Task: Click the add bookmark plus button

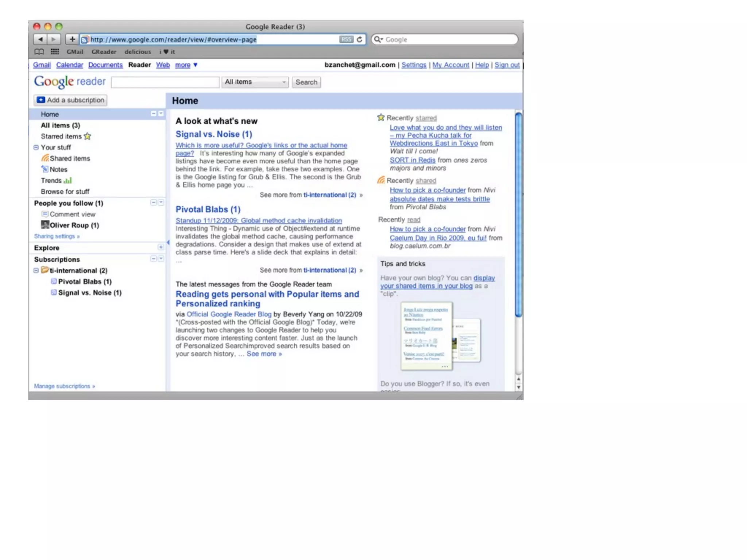Action: point(72,39)
